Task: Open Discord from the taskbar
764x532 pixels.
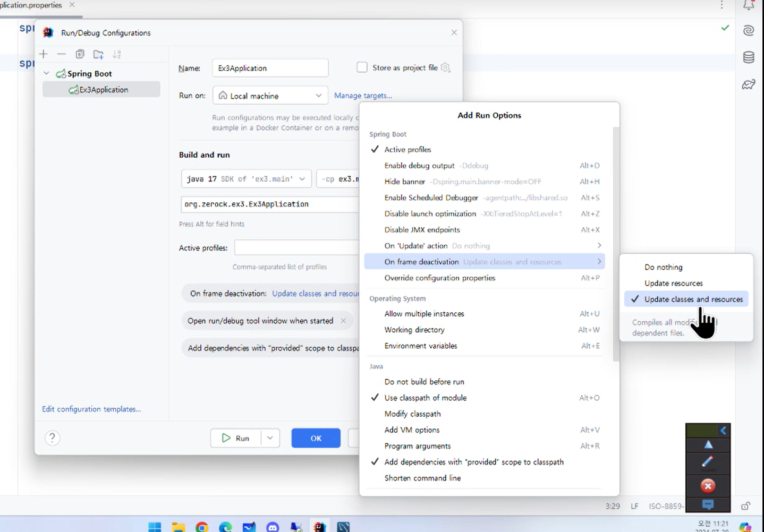Action: point(273,527)
